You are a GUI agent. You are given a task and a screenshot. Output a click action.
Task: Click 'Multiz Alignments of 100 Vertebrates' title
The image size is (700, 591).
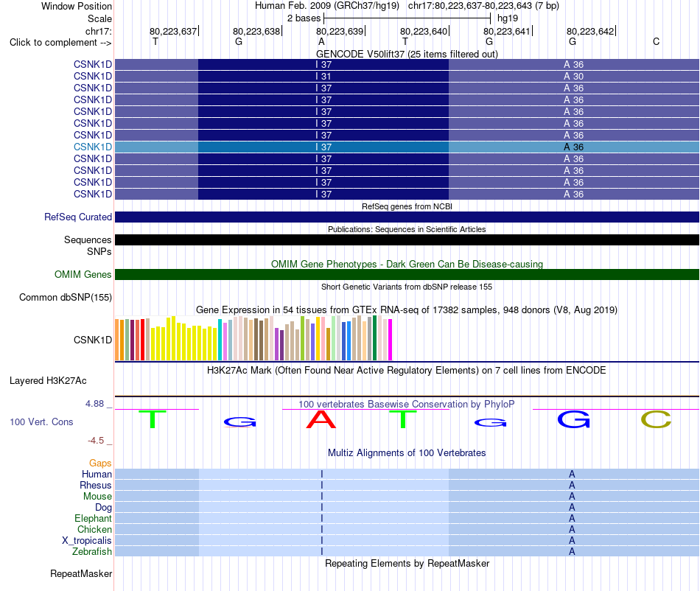(x=407, y=453)
